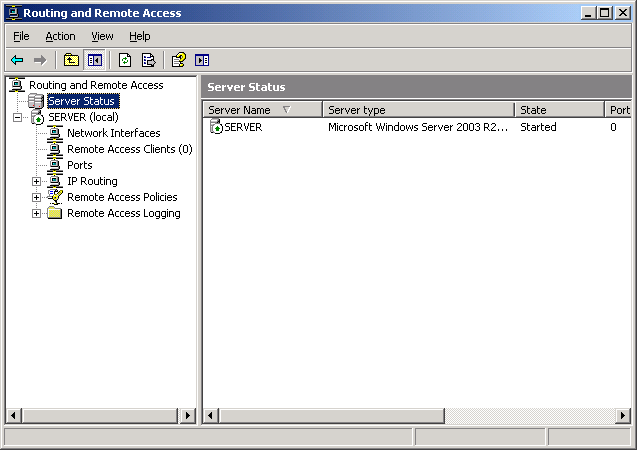
Task: Click the SERVER (local) tree icon
Action: point(37,117)
